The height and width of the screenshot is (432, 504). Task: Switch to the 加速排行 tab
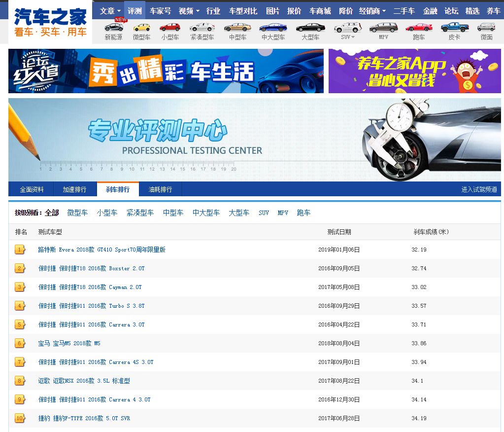click(74, 189)
